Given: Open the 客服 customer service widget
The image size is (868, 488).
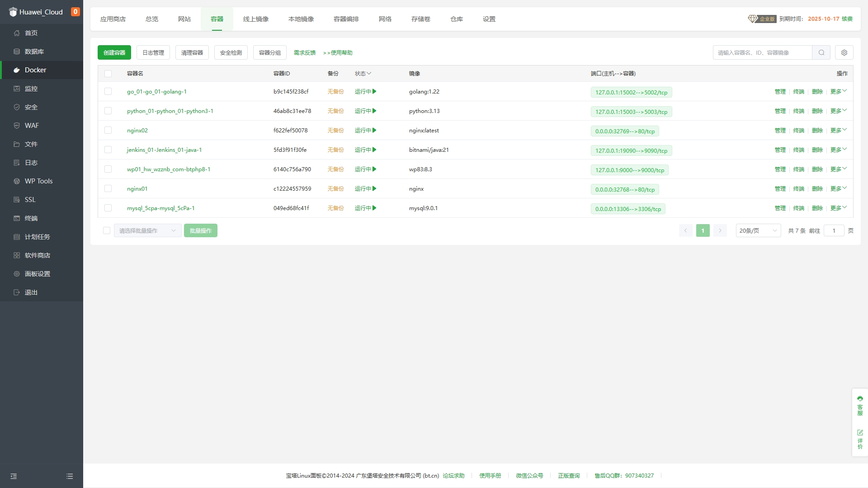Looking at the screenshot, I should click(860, 406).
